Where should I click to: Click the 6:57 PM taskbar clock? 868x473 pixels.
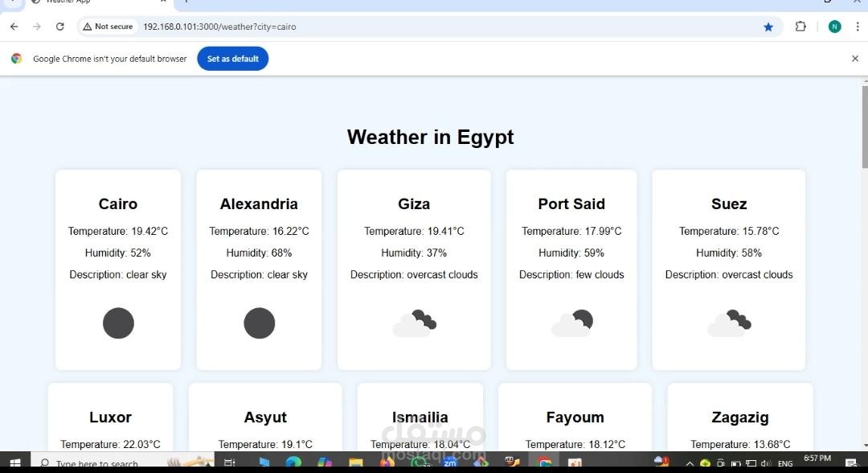817,459
